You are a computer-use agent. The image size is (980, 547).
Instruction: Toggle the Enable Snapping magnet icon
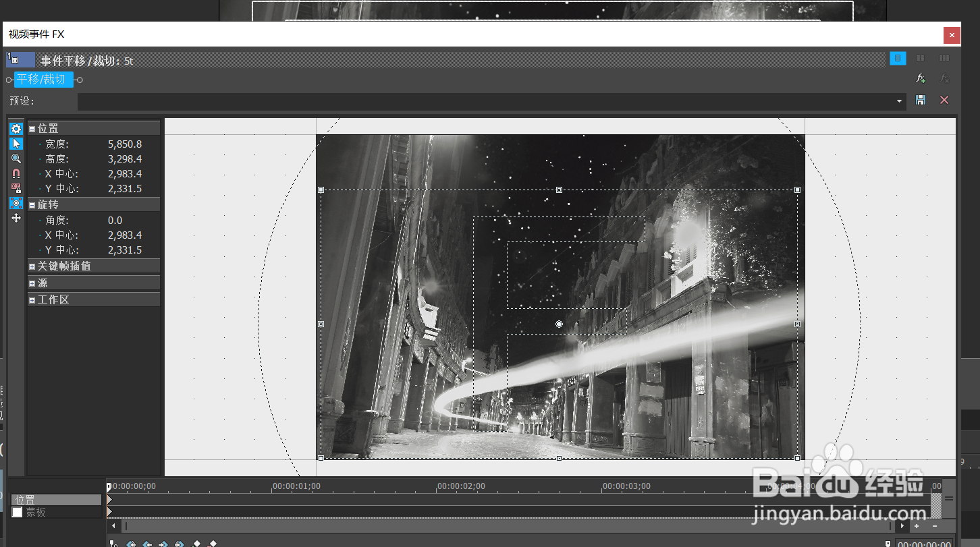pos(16,173)
